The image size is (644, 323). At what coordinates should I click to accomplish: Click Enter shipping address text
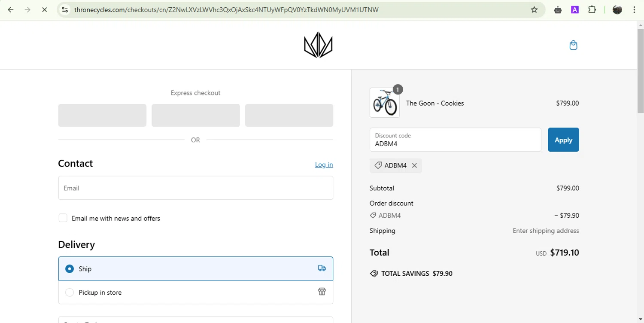point(546,231)
